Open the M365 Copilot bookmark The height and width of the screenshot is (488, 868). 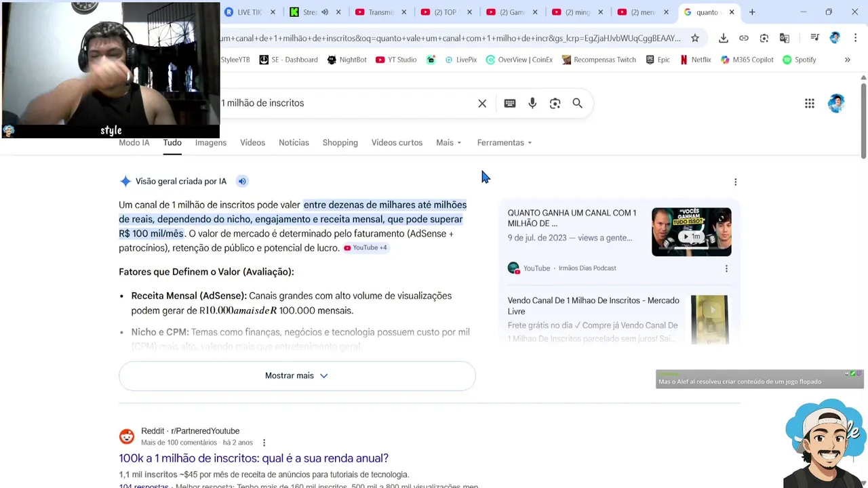point(747,60)
